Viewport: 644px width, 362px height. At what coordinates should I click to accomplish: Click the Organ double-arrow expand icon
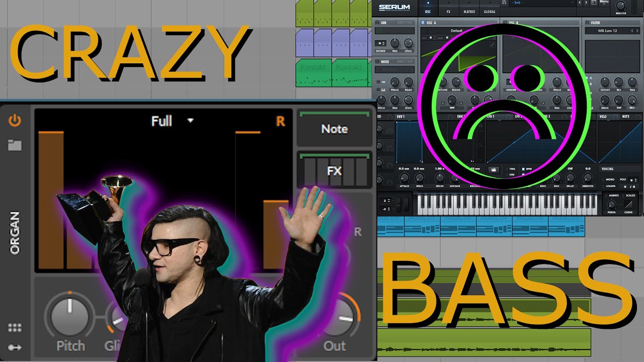[x=15, y=347]
